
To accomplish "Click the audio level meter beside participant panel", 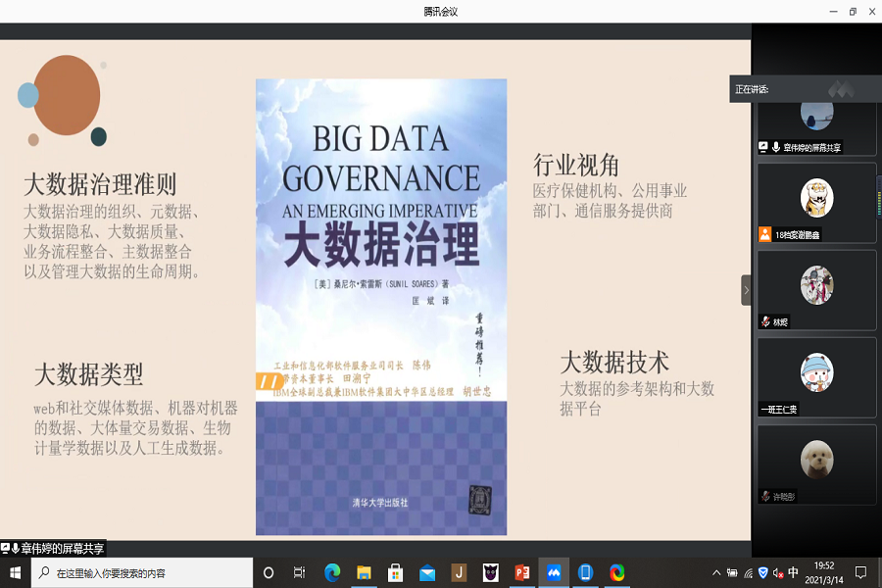I will (x=879, y=196).
